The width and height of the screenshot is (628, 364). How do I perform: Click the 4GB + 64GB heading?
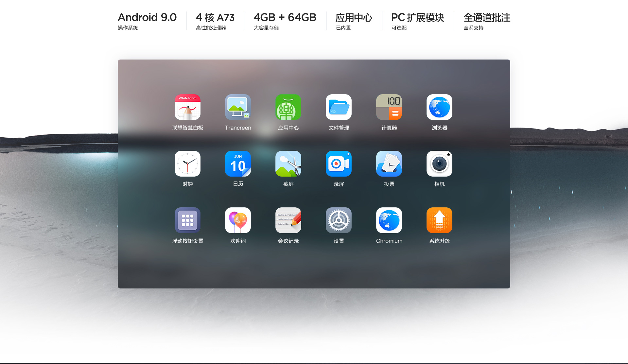[285, 17]
